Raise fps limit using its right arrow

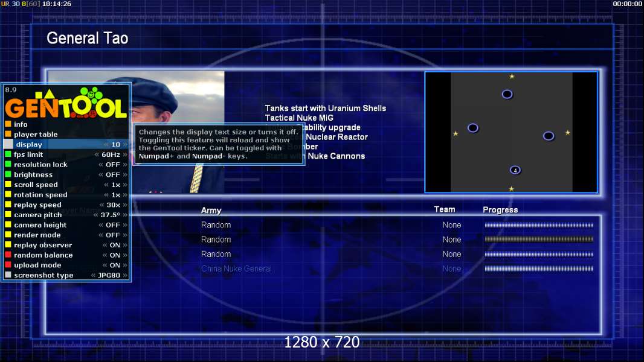[x=125, y=154]
